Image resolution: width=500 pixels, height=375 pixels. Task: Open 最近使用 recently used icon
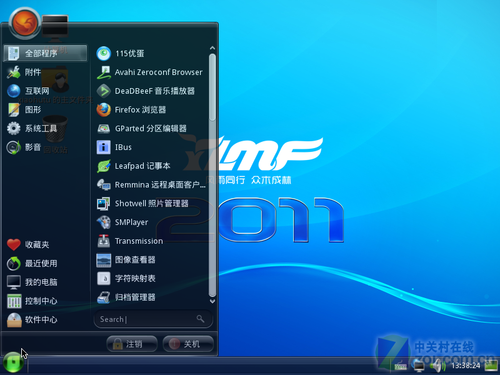(14, 263)
